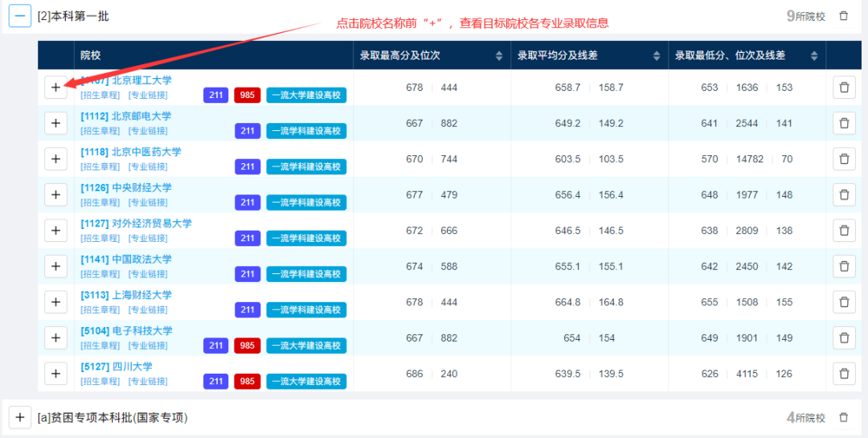Click the 院校 column header

pyautogui.click(x=91, y=55)
